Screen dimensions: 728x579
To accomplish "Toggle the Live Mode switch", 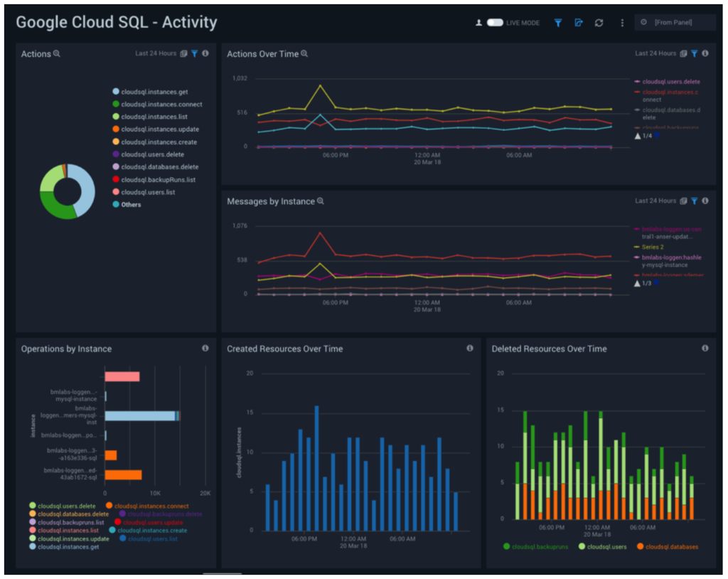I will [495, 23].
